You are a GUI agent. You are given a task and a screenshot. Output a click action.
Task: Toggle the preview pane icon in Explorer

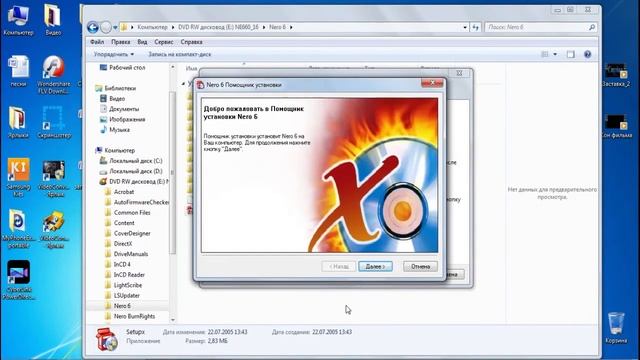pyautogui.click(x=571, y=54)
